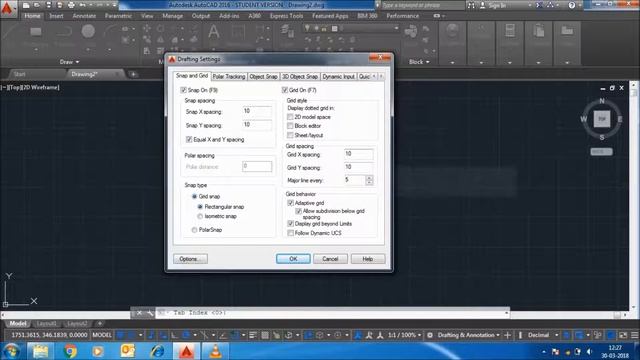Viewport: 640px width, 360px height.
Task: Toggle grid display icon in status bar
Action: (x=120, y=335)
